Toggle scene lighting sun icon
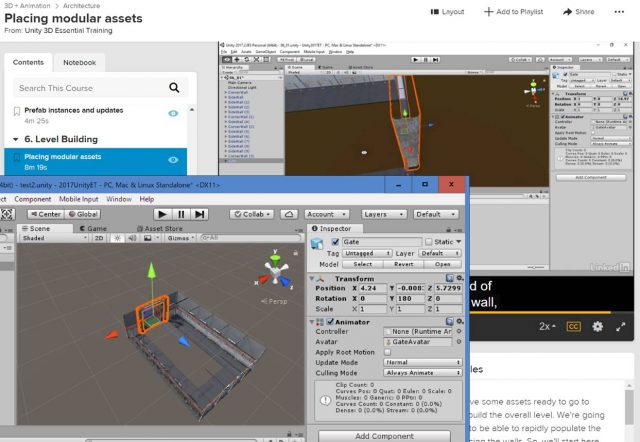 point(118,238)
